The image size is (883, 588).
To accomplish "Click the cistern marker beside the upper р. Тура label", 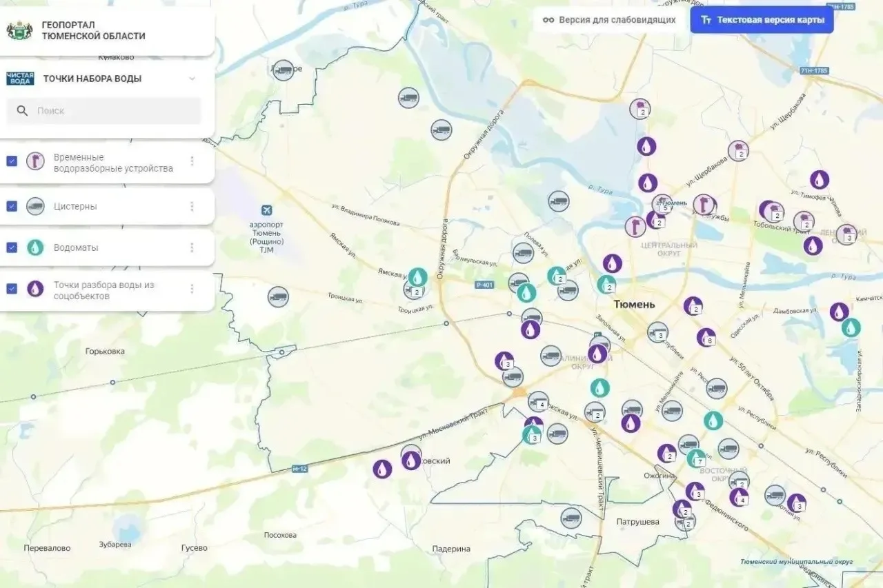I will tap(559, 201).
